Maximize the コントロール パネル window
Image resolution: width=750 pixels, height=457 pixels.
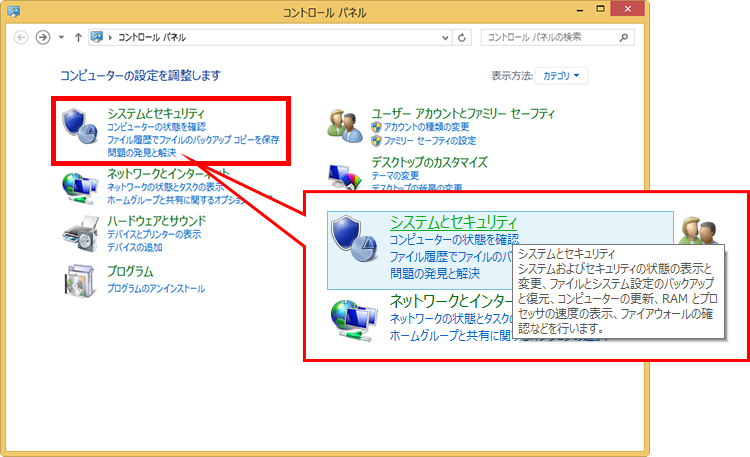(x=600, y=10)
